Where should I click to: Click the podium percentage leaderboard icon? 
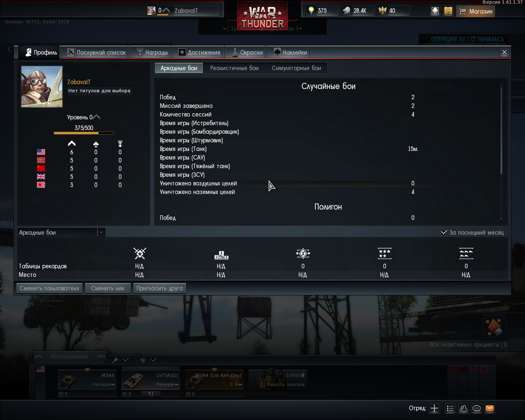point(221,255)
